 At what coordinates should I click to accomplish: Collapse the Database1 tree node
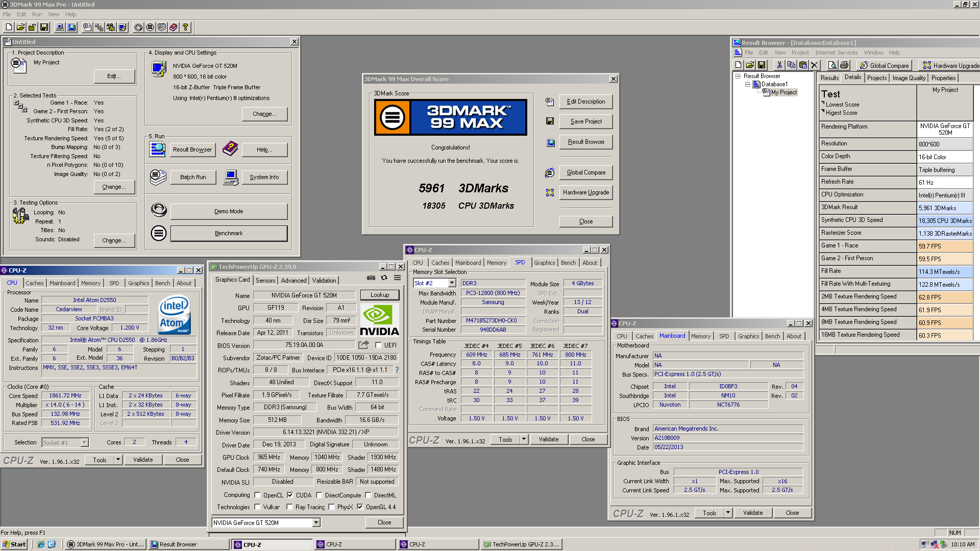pyautogui.click(x=747, y=84)
